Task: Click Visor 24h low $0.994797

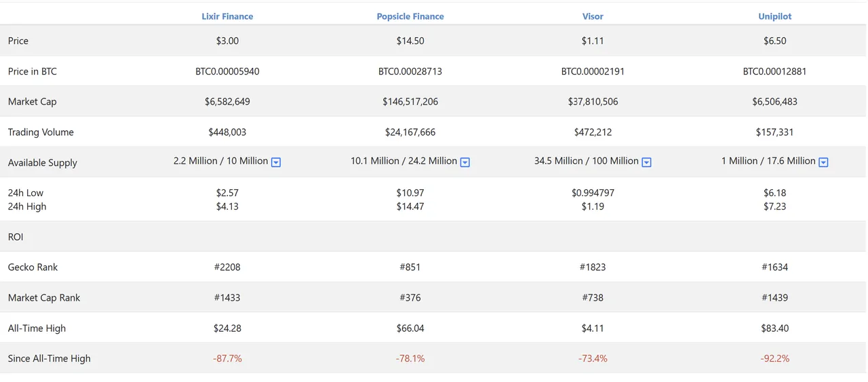Action: (593, 193)
